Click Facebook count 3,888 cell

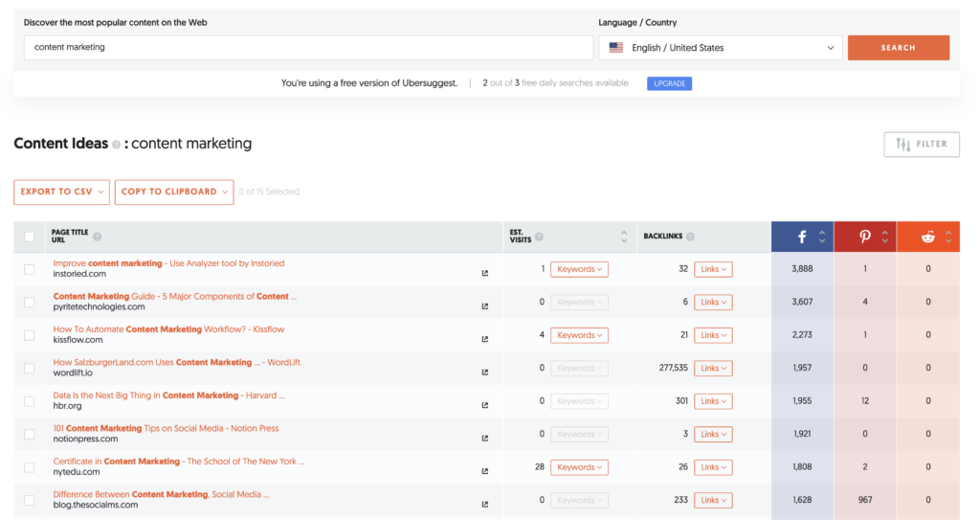point(802,269)
